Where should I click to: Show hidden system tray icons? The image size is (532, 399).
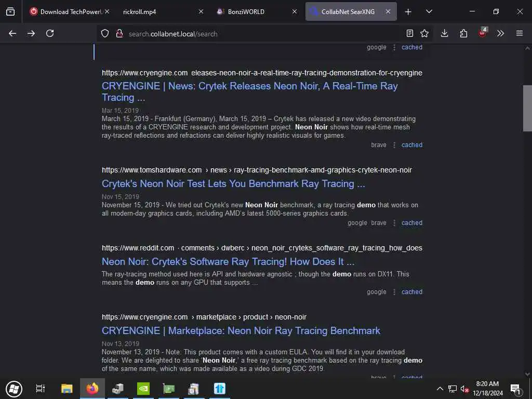coord(440,389)
